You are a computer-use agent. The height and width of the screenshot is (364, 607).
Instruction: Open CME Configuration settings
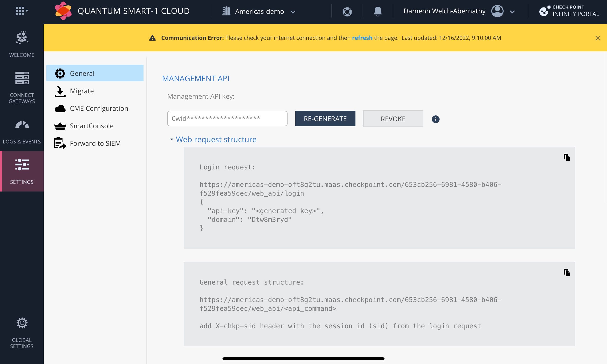pyautogui.click(x=95, y=108)
